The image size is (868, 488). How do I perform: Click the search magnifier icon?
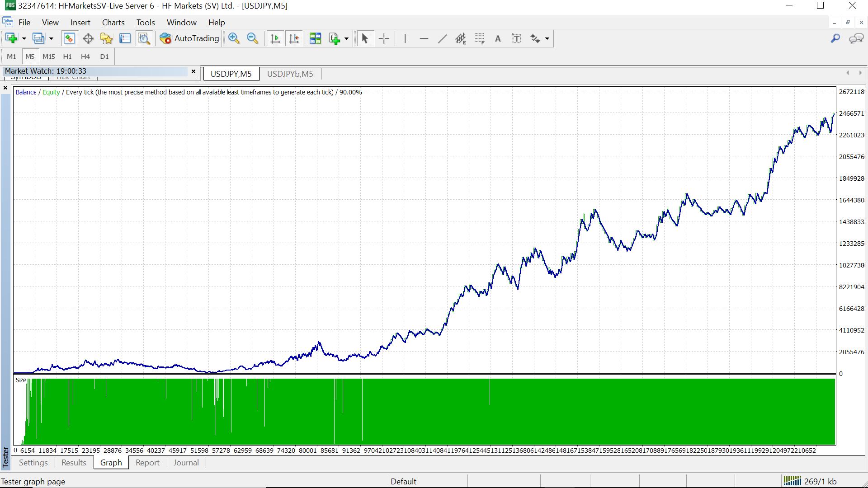835,39
